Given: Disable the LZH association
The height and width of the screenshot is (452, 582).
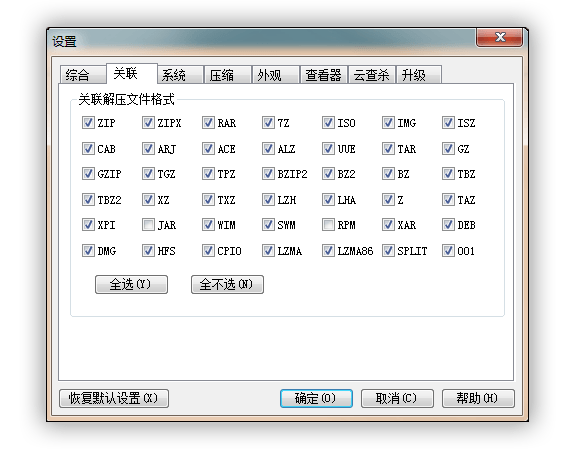Looking at the screenshot, I should tap(268, 200).
